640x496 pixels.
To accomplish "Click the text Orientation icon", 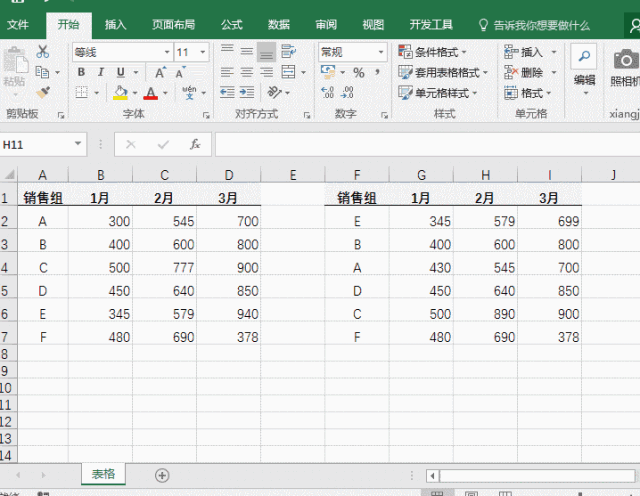I will (x=274, y=93).
